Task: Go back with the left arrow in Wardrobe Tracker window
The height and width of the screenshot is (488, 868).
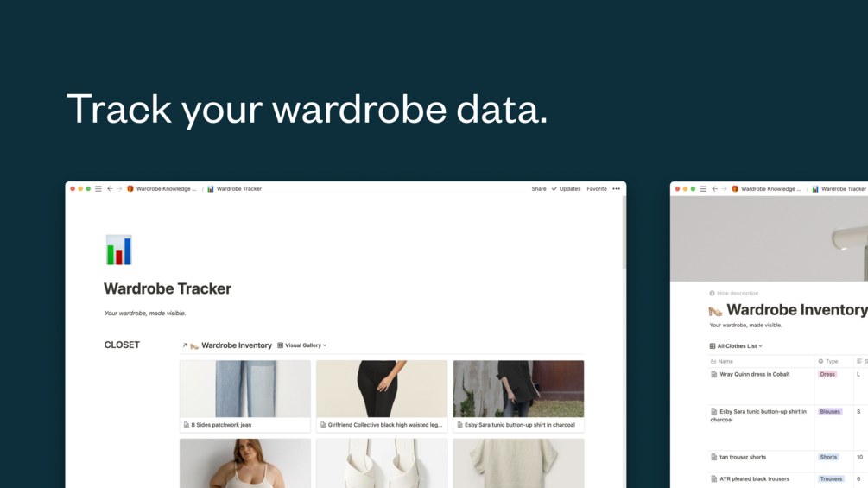Action: coord(110,188)
